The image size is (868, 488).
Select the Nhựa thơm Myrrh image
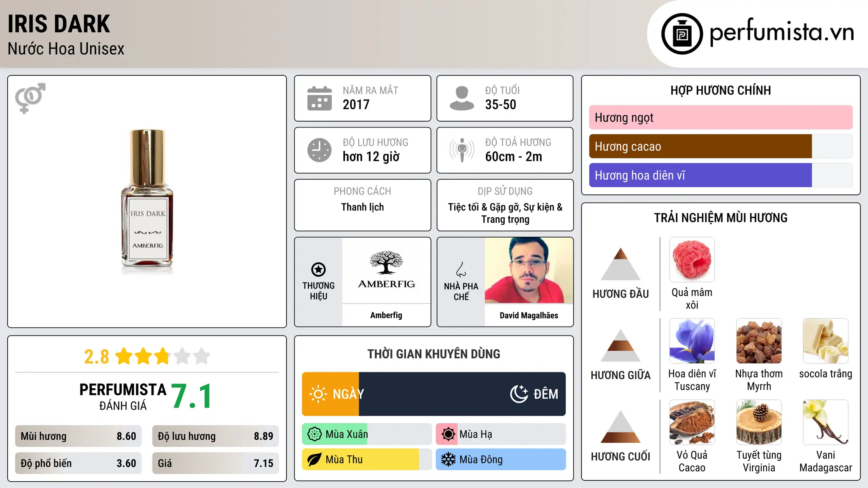click(x=759, y=341)
